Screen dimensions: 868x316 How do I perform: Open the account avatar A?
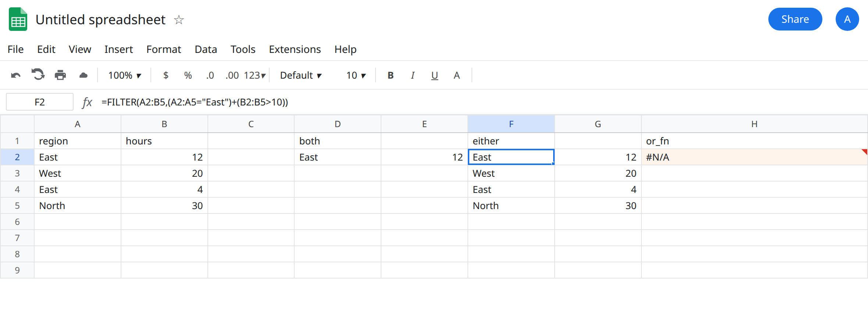pos(847,19)
